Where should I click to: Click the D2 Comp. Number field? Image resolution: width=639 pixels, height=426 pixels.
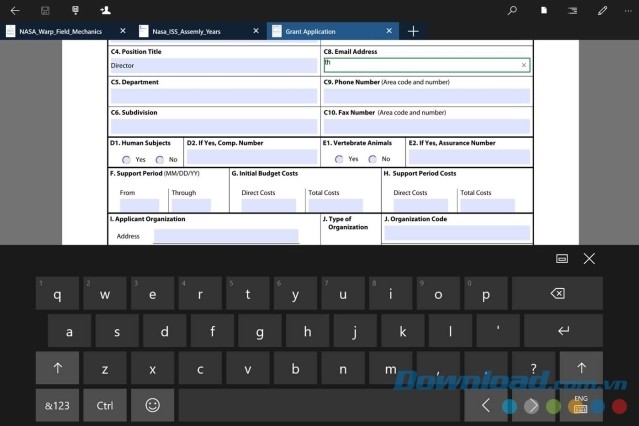[x=252, y=157]
